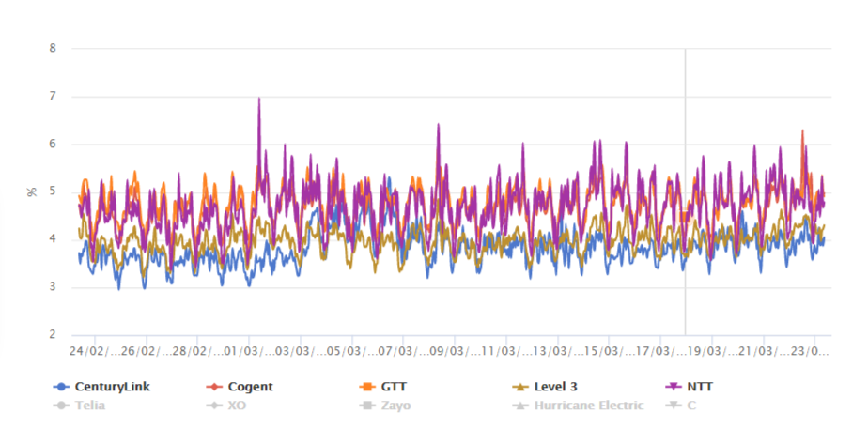This screenshot has height=444, width=868.
Task: Click the 19/03 x-axis date label
Action: (x=712, y=352)
